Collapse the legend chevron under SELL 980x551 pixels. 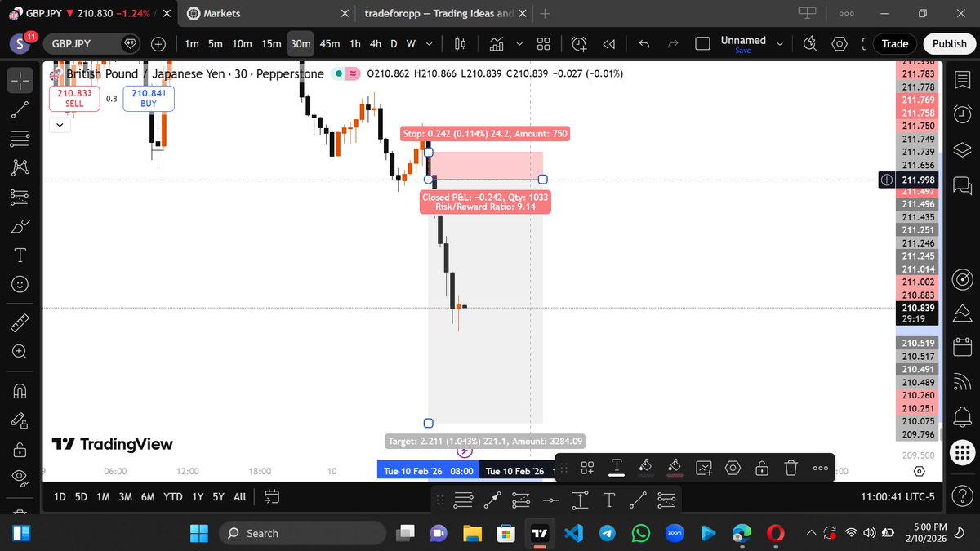pyautogui.click(x=59, y=125)
